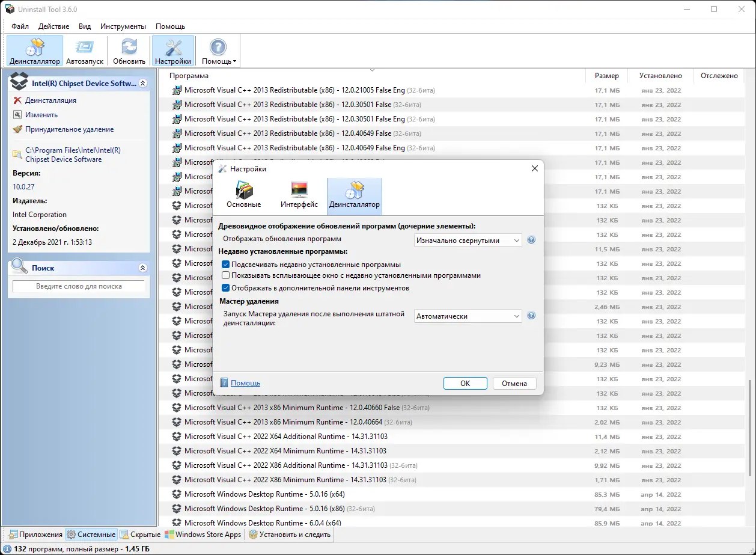Switch to the Windows Store Apps tab
The height and width of the screenshot is (555, 756).
pyautogui.click(x=204, y=534)
